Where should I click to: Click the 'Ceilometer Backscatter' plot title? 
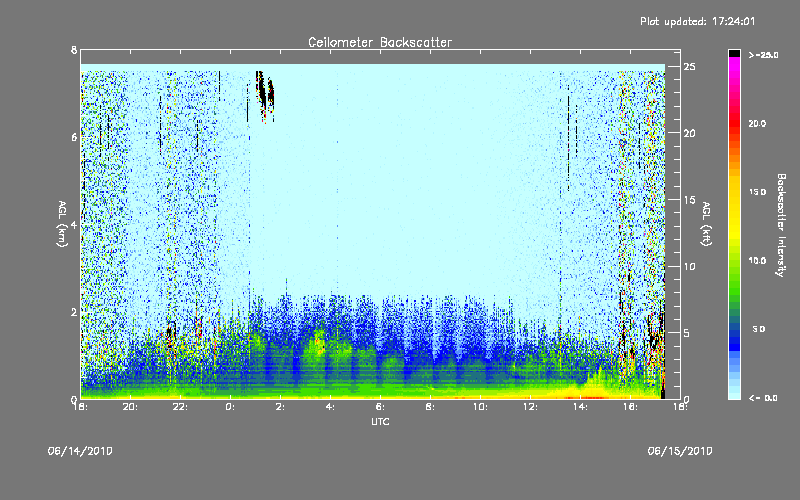tap(380, 42)
